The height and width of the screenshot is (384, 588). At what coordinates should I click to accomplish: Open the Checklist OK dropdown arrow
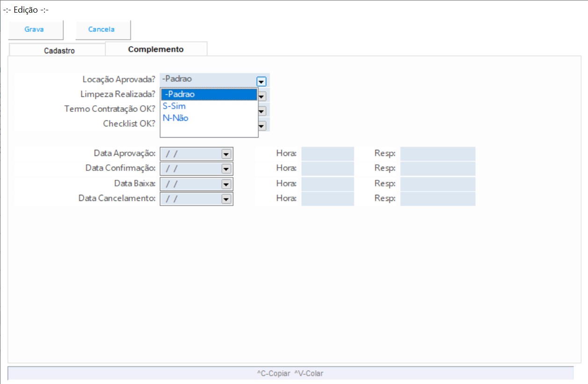(262, 126)
